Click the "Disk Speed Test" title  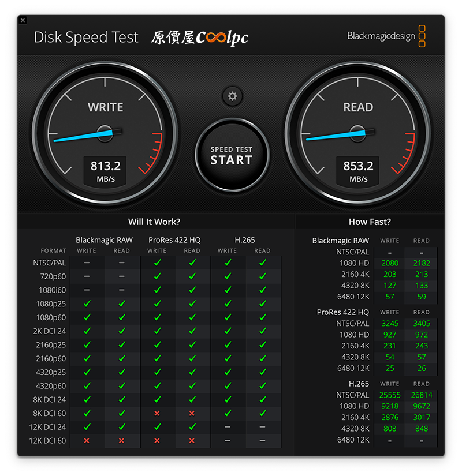coord(86,38)
